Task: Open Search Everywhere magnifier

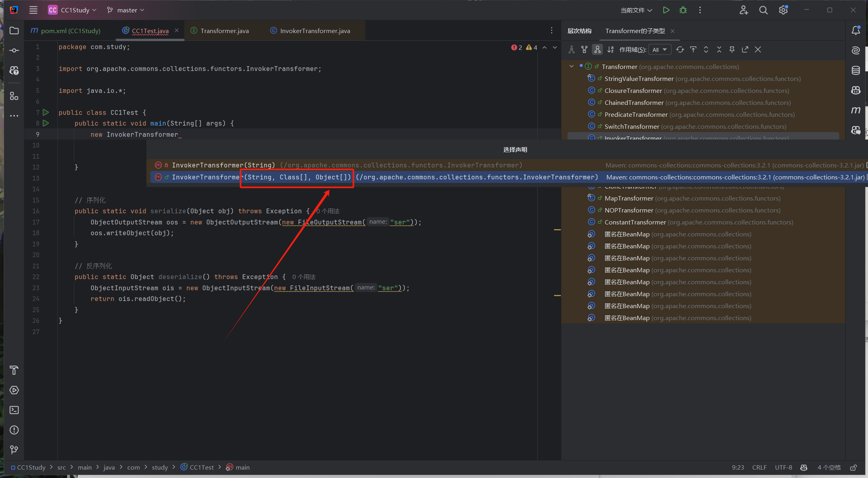Action: tap(763, 10)
